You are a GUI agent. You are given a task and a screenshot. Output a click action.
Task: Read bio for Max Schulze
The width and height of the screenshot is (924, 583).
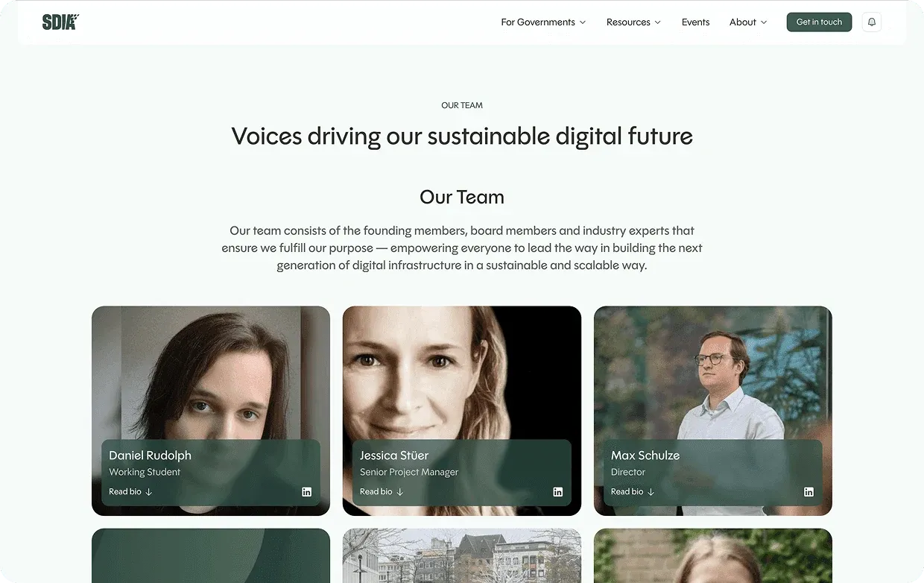(633, 492)
